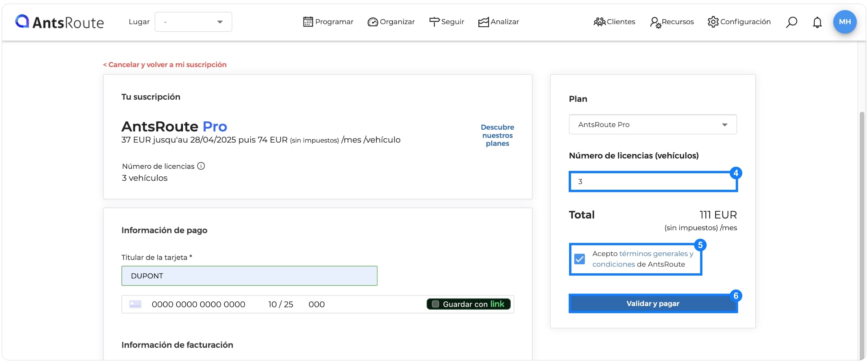Click the Seguir signpost icon
The width and height of the screenshot is (868, 364).
[434, 22]
